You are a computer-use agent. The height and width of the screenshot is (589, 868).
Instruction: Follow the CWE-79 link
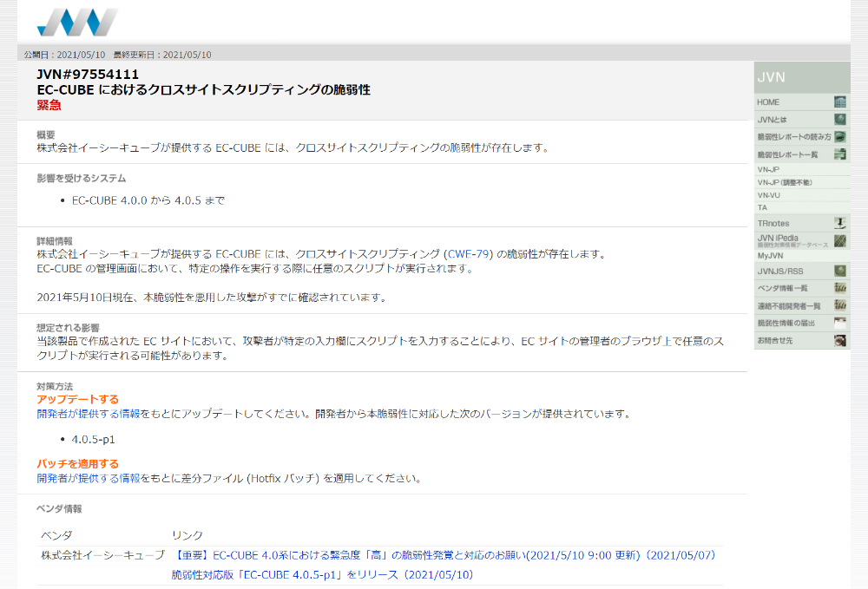(x=468, y=254)
